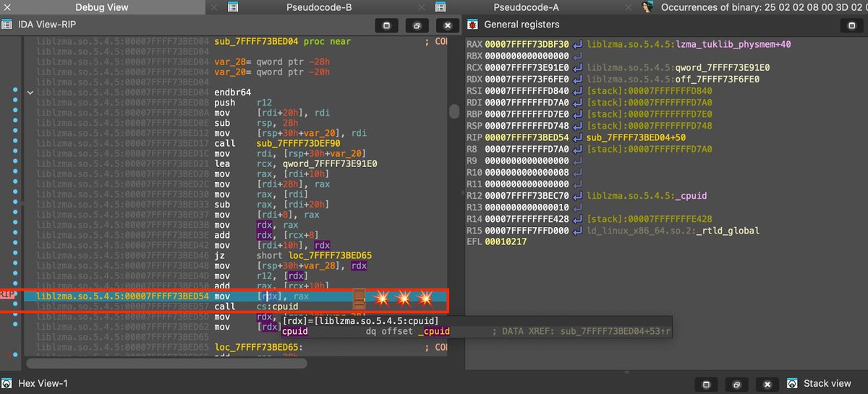This screenshot has width=868, height=394.
Task: Select R13 value 0000000000000010
Action: pos(527,207)
